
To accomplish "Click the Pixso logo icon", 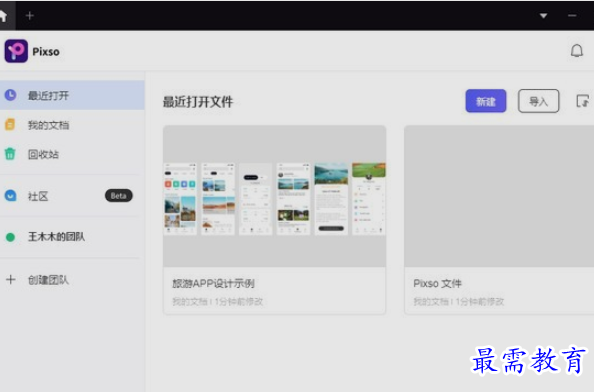I will coord(16,51).
